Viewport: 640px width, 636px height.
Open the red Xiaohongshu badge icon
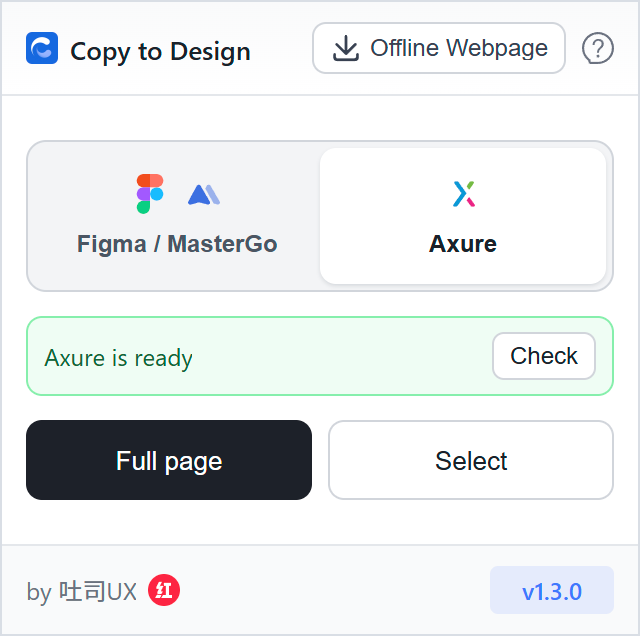point(164,590)
